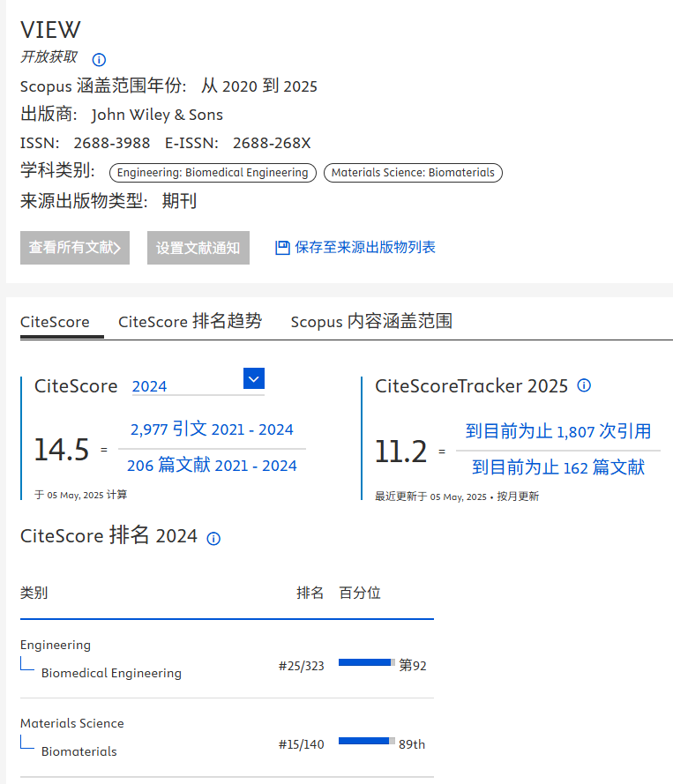673x784 pixels.
Task: Click the E-ISSN number 2688-268X
Action: 272,144
